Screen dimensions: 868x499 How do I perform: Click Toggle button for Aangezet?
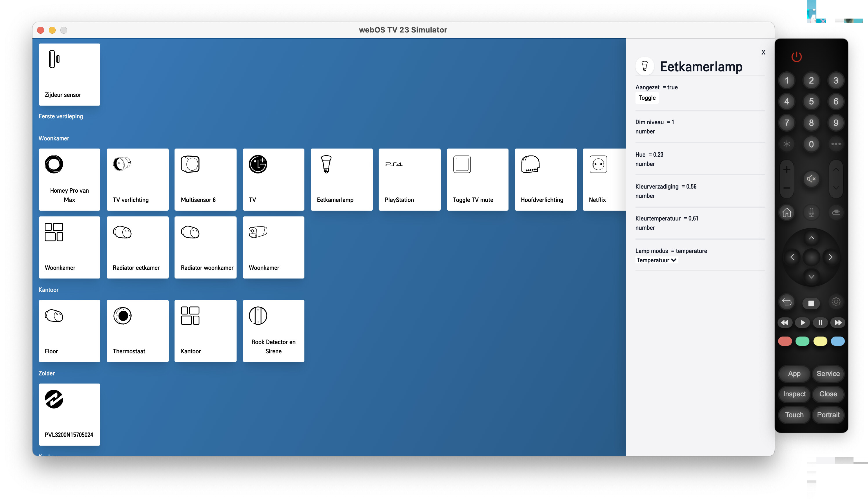(647, 98)
